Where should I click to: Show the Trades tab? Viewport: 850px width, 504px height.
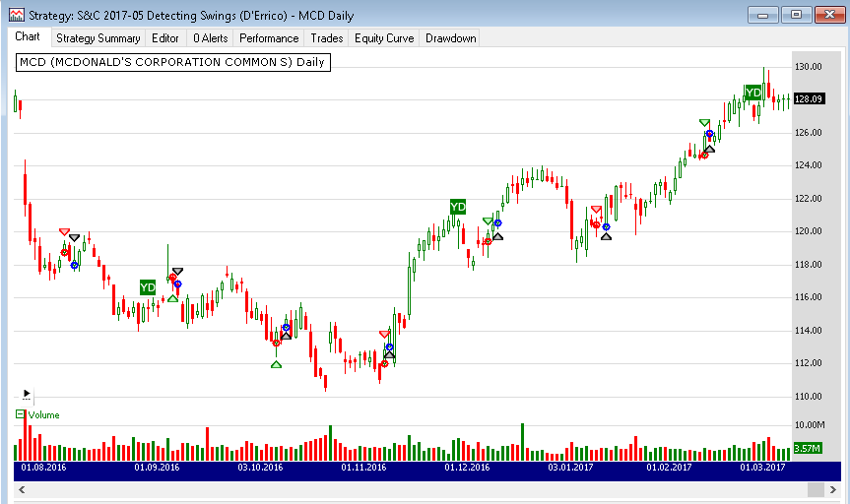(327, 38)
